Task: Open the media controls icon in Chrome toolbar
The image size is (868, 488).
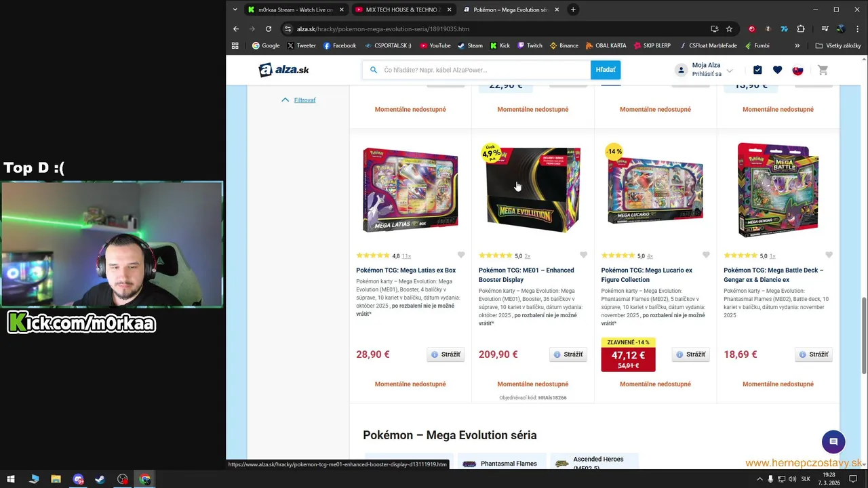Action: point(825,29)
